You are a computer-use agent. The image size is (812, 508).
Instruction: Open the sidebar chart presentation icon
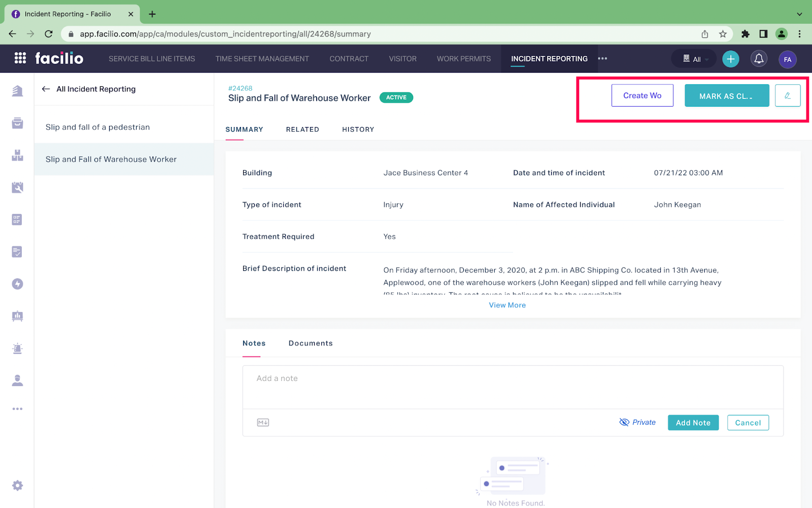(17, 316)
